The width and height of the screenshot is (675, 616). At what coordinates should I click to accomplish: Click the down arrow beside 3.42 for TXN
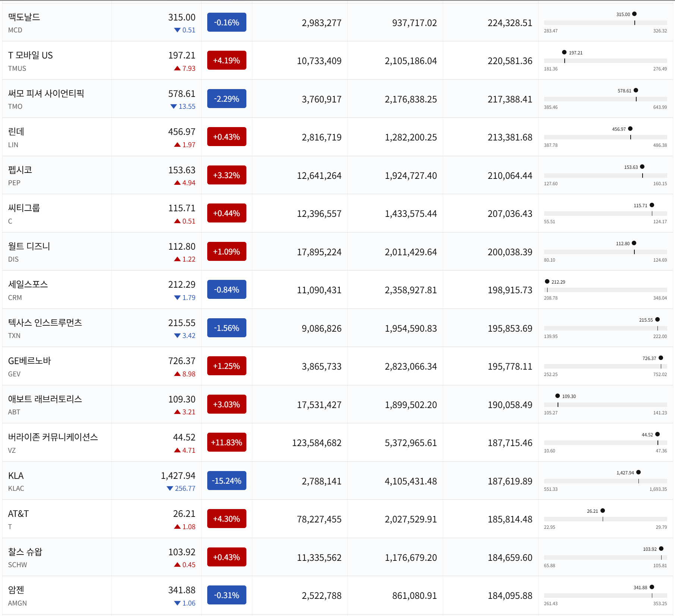177,336
